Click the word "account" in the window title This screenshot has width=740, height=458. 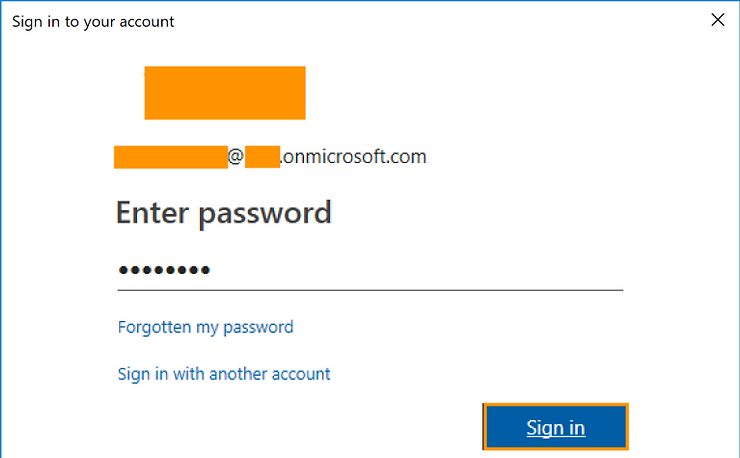(x=146, y=21)
